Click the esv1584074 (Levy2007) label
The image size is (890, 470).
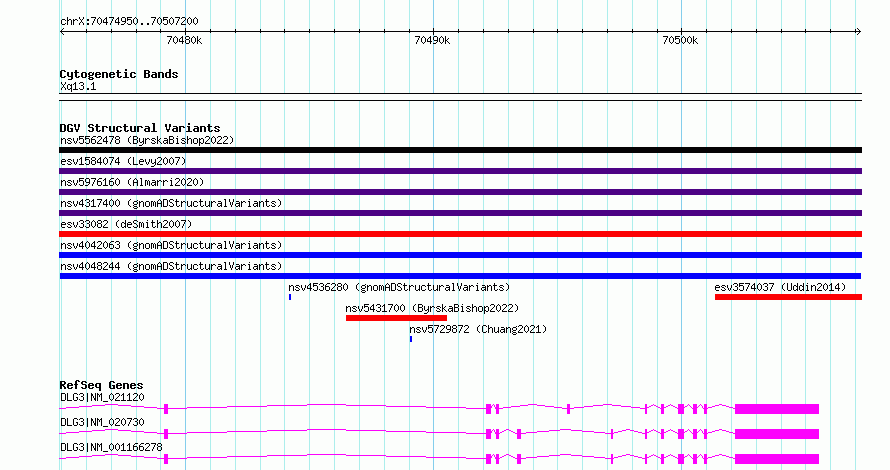tap(123, 161)
